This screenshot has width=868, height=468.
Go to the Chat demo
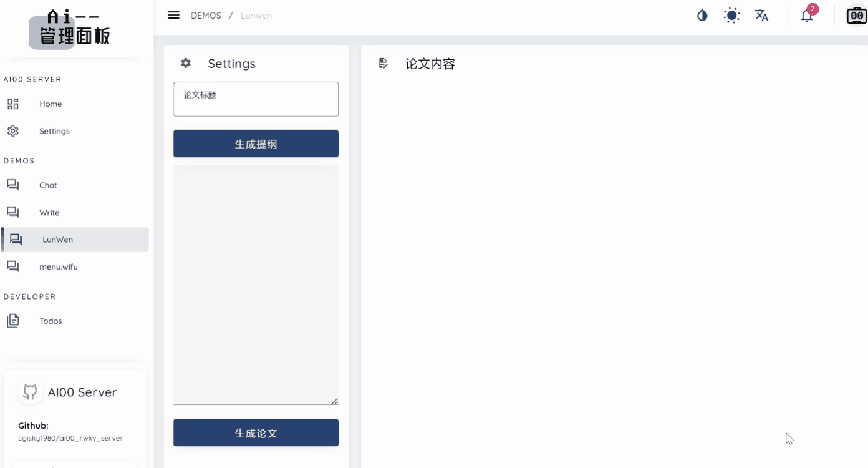48,185
